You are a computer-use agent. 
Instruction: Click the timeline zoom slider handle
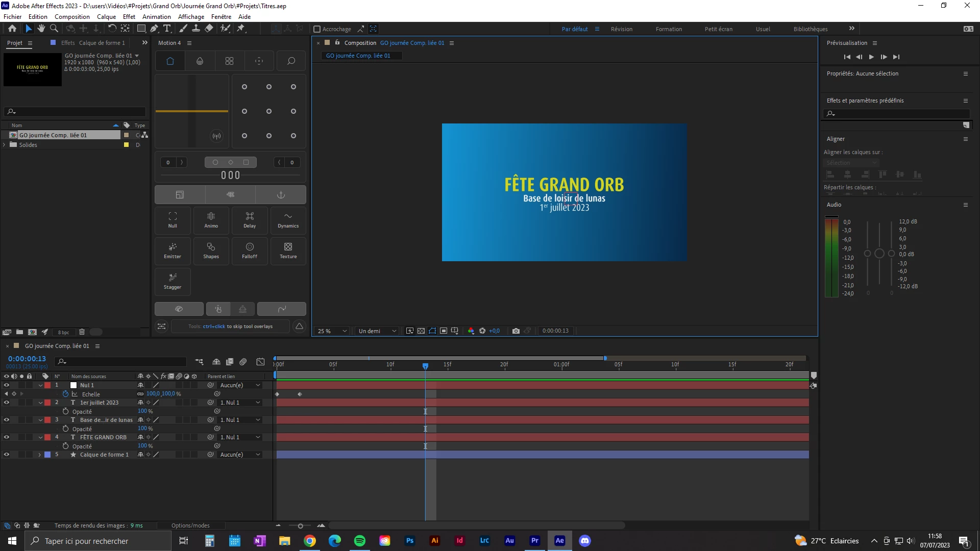(300, 525)
